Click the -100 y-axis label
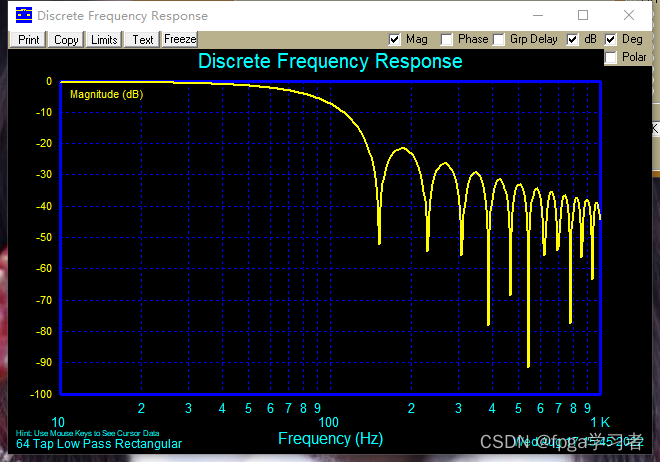Image resolution: width=660 pixels, height=462 pixels. tap(41, 394)
